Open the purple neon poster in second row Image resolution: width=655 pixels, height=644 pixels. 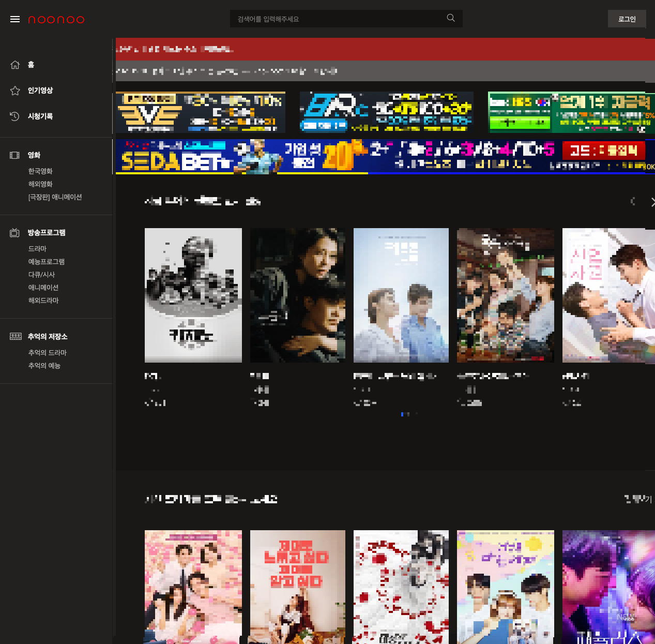pyautogui.click(x=608, y=587)
